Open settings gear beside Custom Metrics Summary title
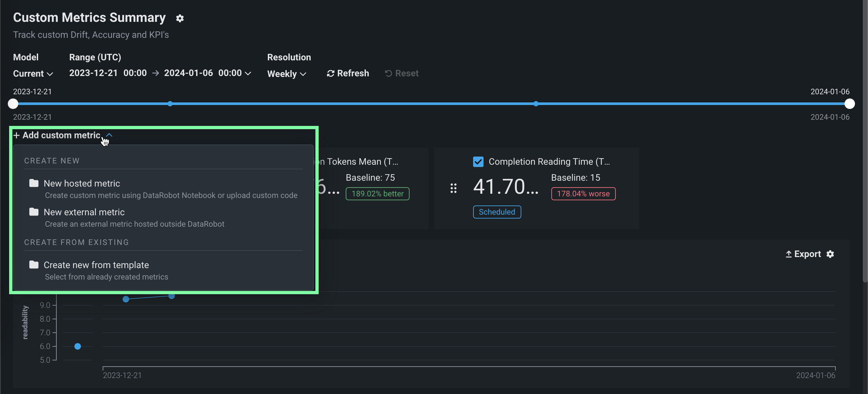The height and width of the screenshot is (394, 868). (180, 18)
